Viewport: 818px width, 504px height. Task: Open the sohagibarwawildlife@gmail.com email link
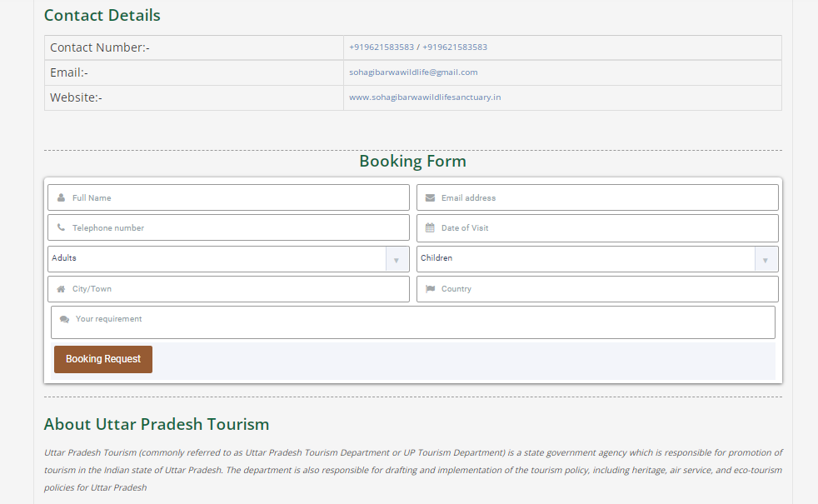[413, 72]
